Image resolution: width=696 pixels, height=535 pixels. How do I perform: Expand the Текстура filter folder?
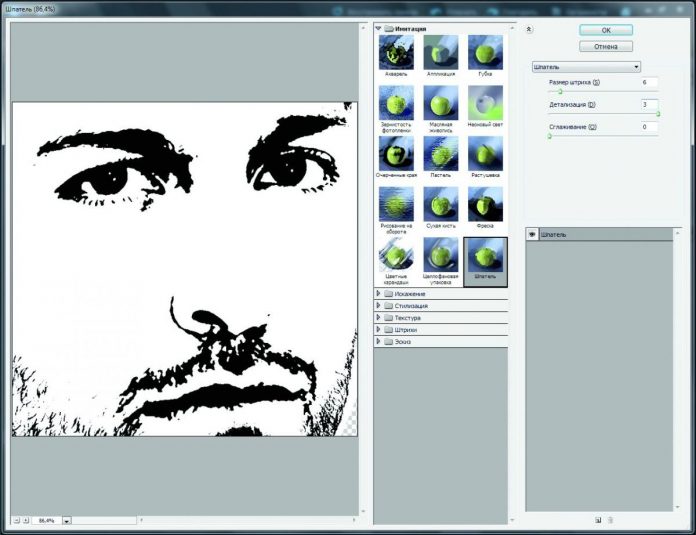(x=379, y=318)
